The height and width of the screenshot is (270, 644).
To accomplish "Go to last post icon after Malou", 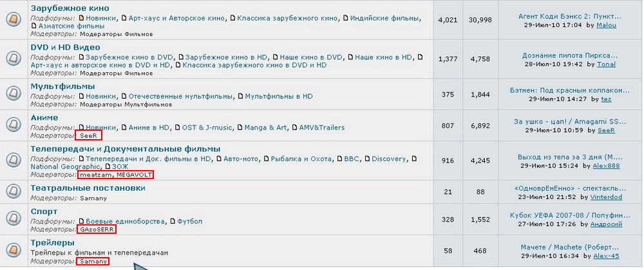I will [621, 26].
